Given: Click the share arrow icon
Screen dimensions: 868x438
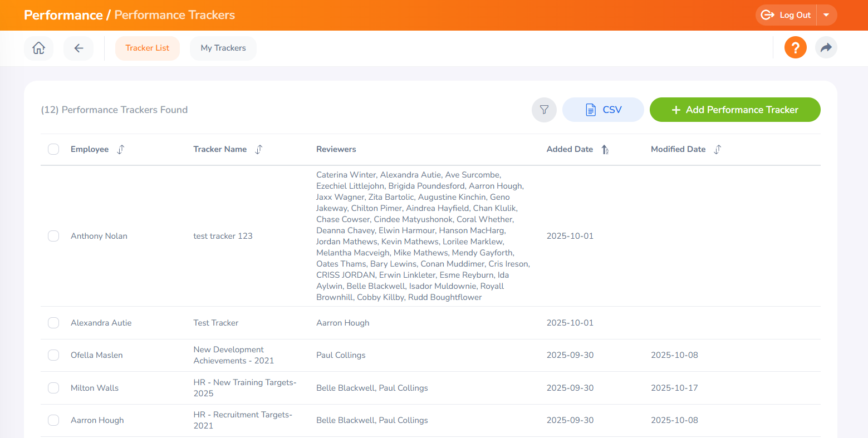Looking at the screenshot, I should 826,47.
